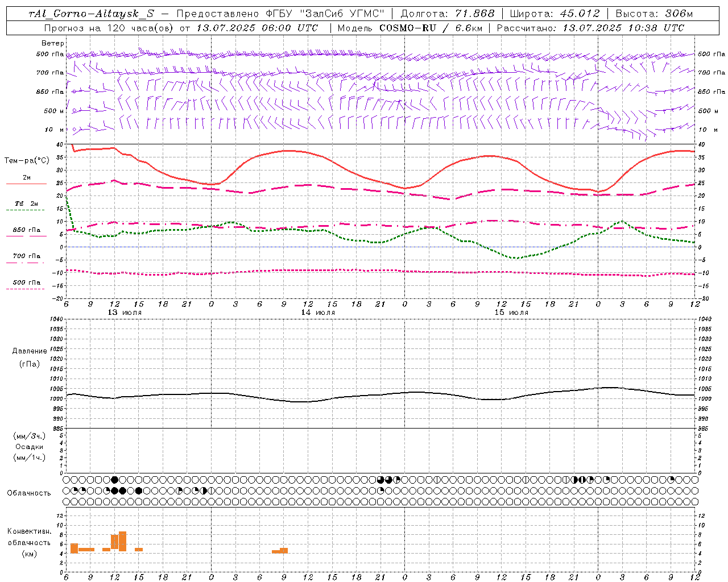The height and width of the screenshot is (582, 728).
Task: Click the Td 2м dew point legend entry
Action: click(27, 203)
